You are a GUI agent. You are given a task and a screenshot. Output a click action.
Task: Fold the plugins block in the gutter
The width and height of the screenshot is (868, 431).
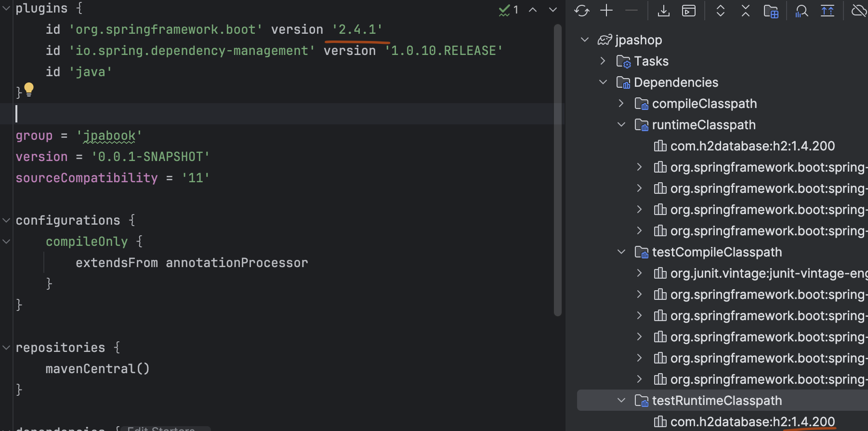[6, 8]
